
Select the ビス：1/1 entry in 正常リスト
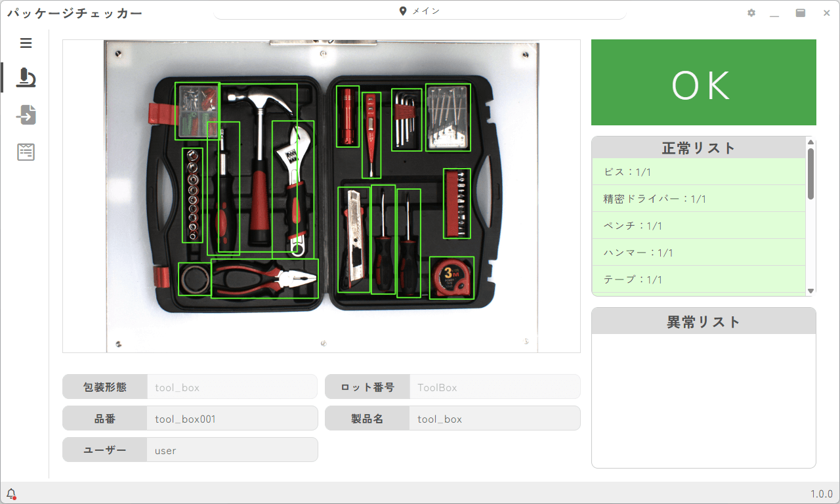(699, 171)
